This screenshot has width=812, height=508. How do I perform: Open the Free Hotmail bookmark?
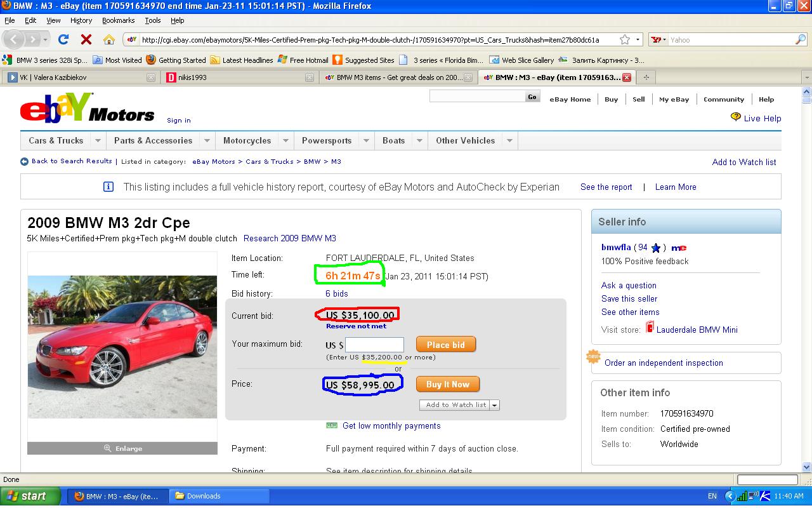pos(303,60)
